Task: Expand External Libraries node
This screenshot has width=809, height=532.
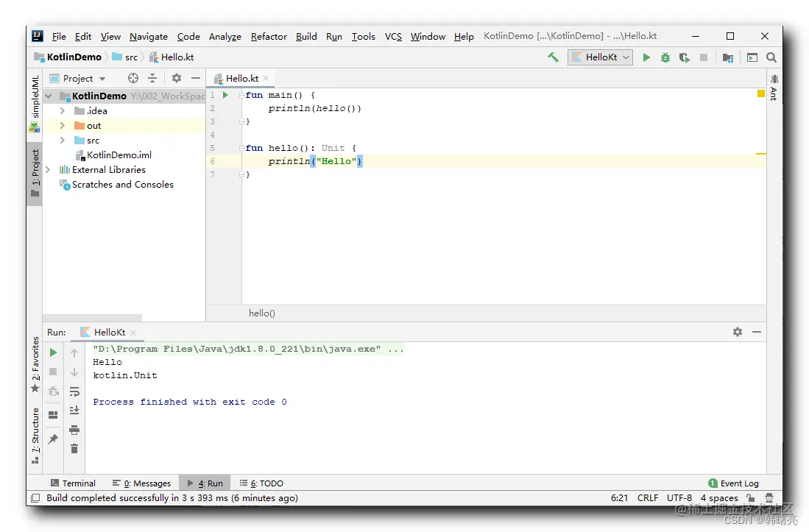Action: click(x=48, y=169)
